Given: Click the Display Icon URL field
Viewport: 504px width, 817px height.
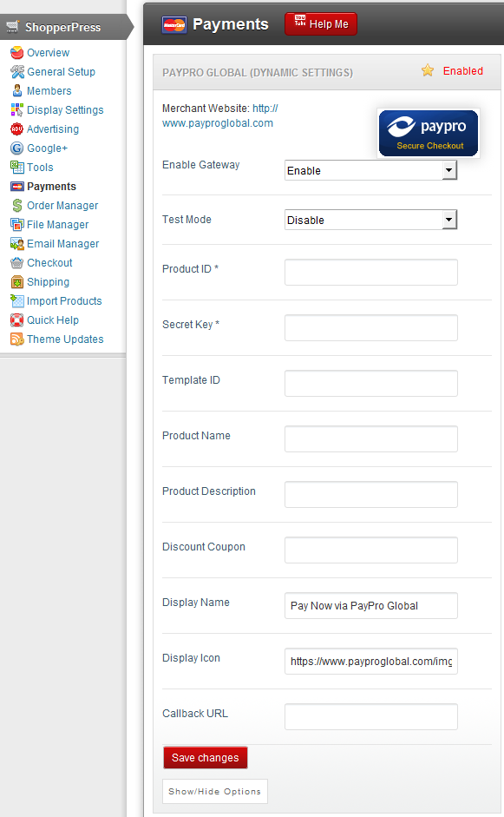Looking at the screenshot, I should (x=370, y=662).
